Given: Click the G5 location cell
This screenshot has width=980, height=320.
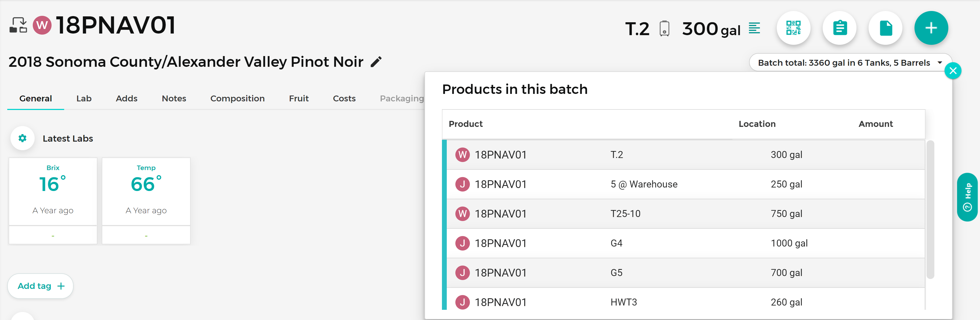Looking at the screenshot, I should click(616, 273).
